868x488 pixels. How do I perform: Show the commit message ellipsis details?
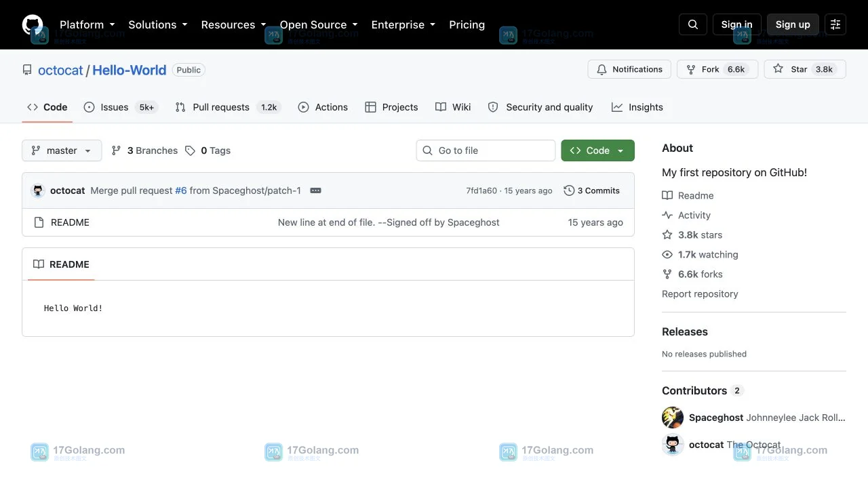315,190
